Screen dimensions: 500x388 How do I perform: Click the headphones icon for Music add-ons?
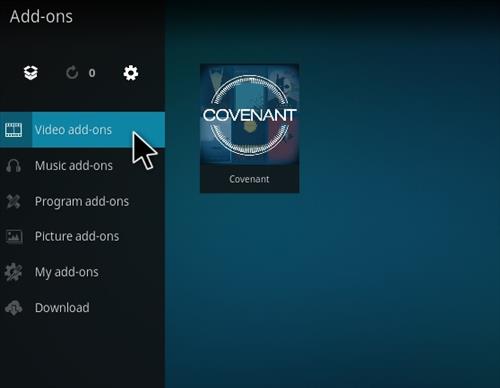(x=13, y=166)
